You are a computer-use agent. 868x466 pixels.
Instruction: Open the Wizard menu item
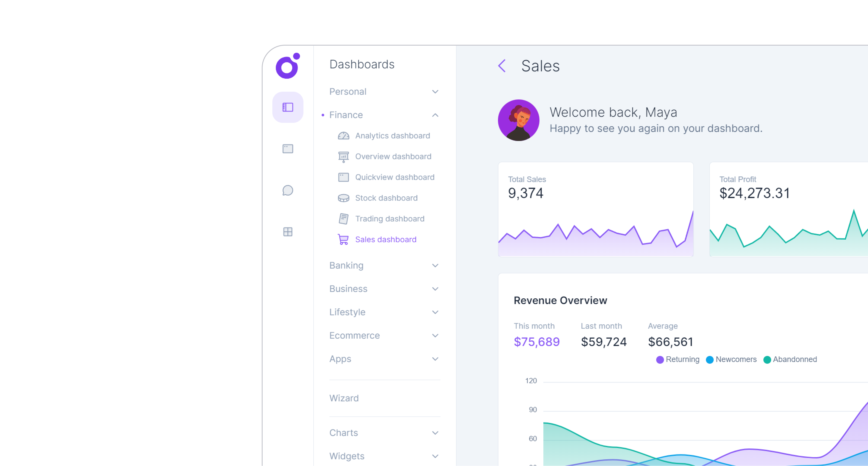click(x=344, y=398)
